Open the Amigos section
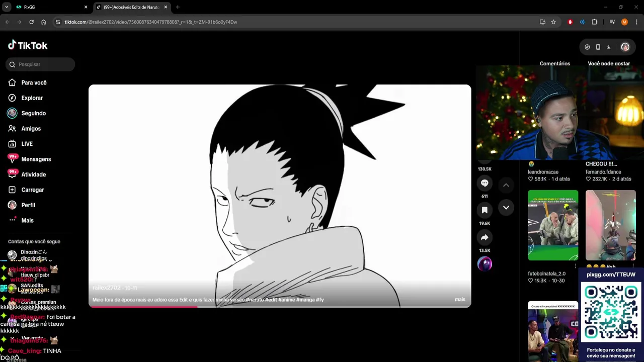Viewport: 644px width, 362px height. coord(31,129)
